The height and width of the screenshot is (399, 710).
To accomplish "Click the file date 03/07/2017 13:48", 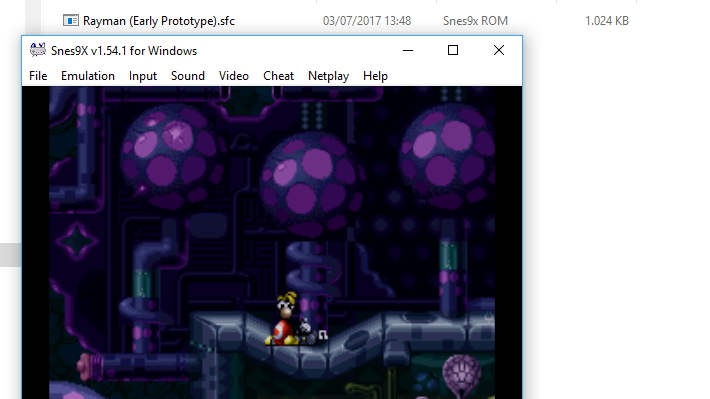I will click(367, 21).
